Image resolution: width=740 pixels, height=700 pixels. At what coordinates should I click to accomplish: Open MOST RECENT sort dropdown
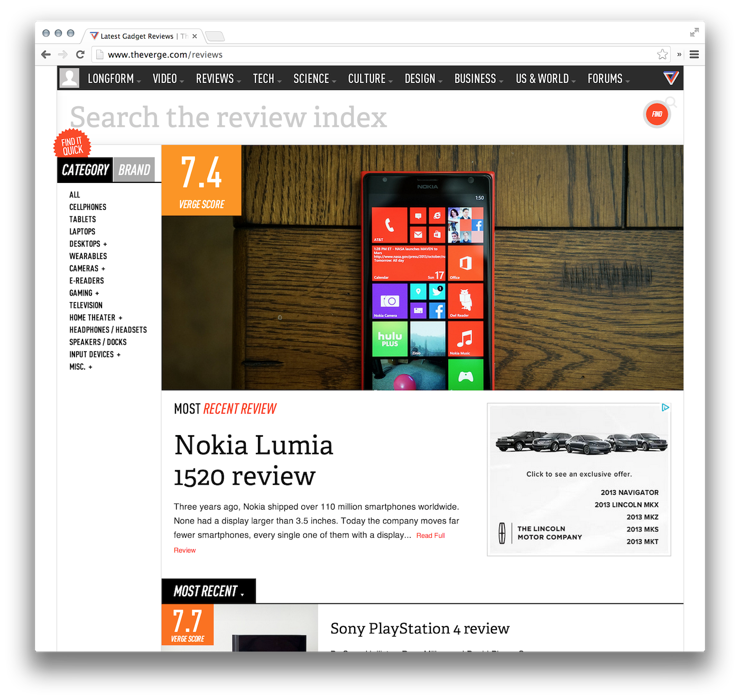click(x=209, y=591)
